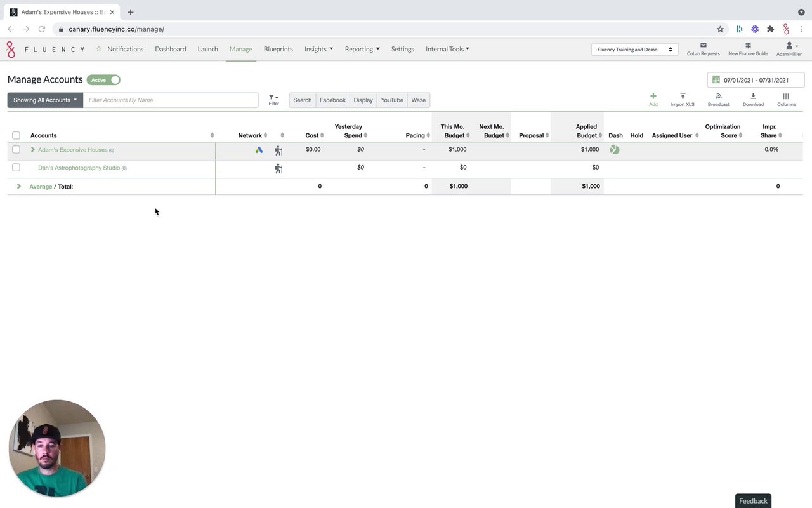Image resolution: width=812 pixels, height=508 pixels.
Task: Close the Adam's Expensive Houses browser tab
Action: [112, 12]
